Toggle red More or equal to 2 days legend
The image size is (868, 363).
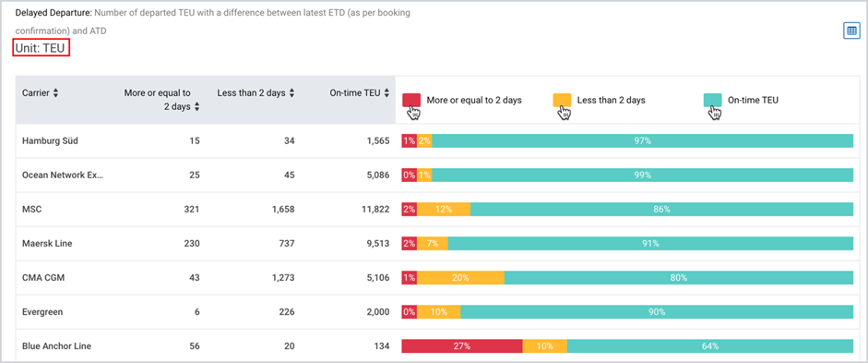462,101
